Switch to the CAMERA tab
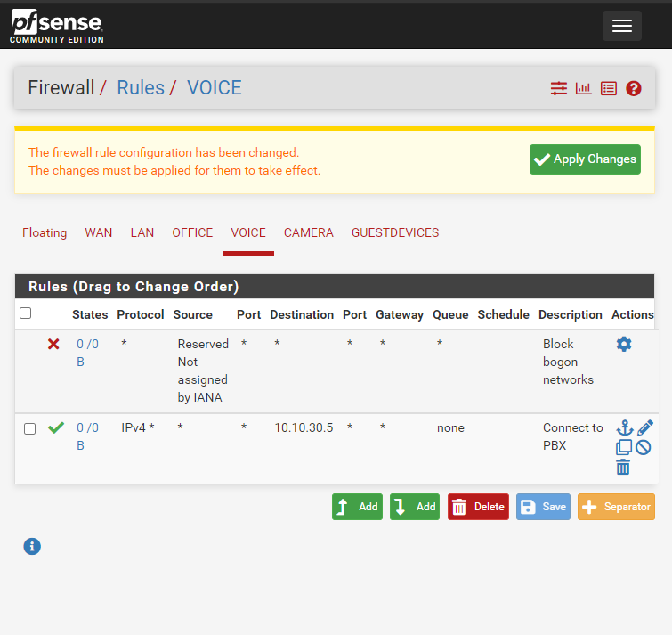Screen dimensions: 672x635 coord(308,232)
